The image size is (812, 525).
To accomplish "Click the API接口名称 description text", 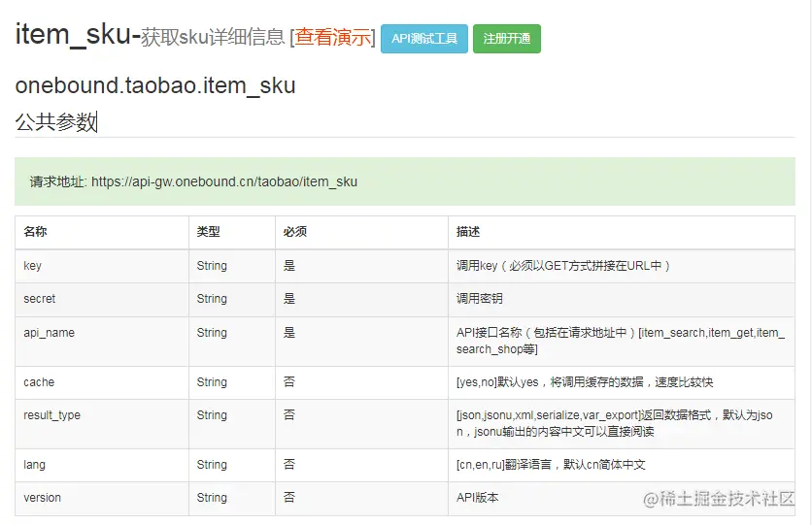I will pos(621,341).
